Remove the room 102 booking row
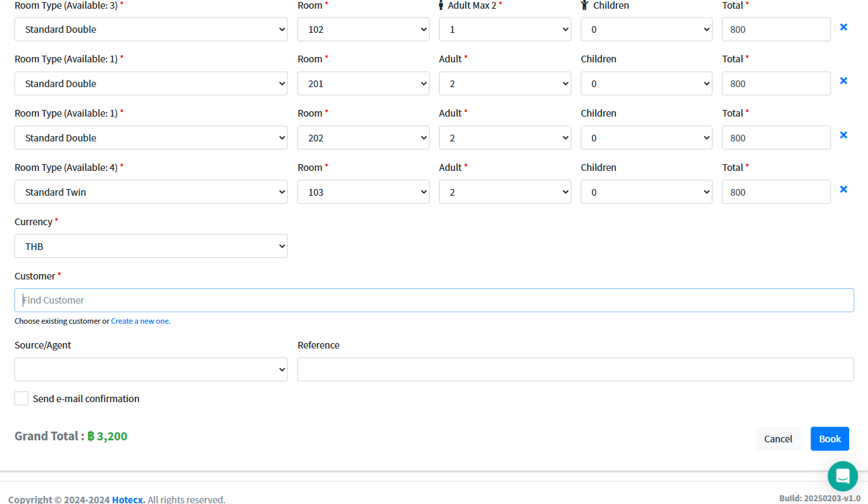 (843, 27)
